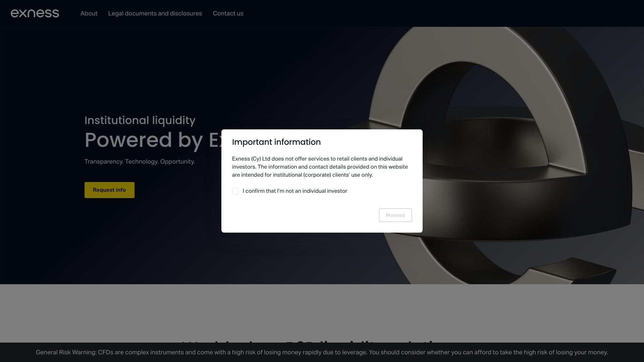Open Legal documents and disclosures
The width and height of the screenshot is (644, 362).
[155, 13]
